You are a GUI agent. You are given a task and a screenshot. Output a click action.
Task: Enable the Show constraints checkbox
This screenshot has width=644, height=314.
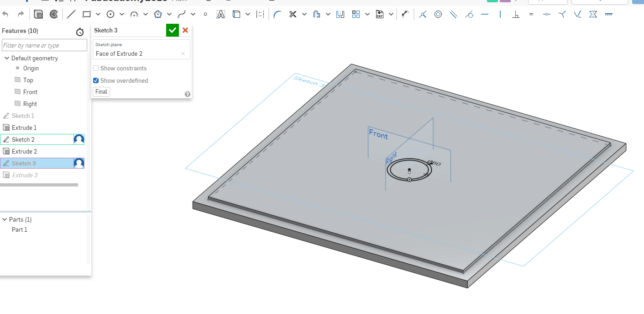point(96,68)
